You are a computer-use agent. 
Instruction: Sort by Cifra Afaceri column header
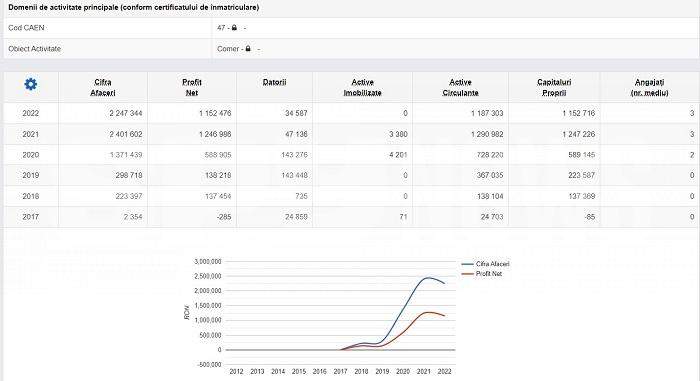coord(103,88)
